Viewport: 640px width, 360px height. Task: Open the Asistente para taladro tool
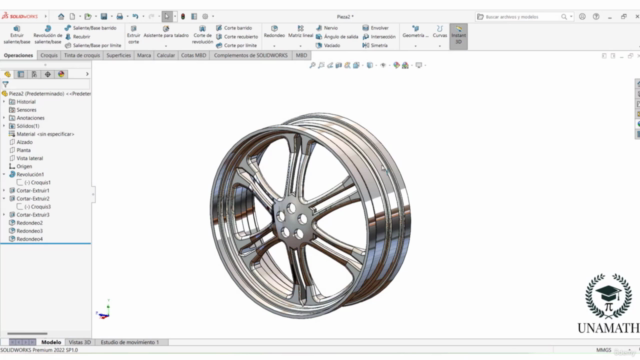coord(166,32)
